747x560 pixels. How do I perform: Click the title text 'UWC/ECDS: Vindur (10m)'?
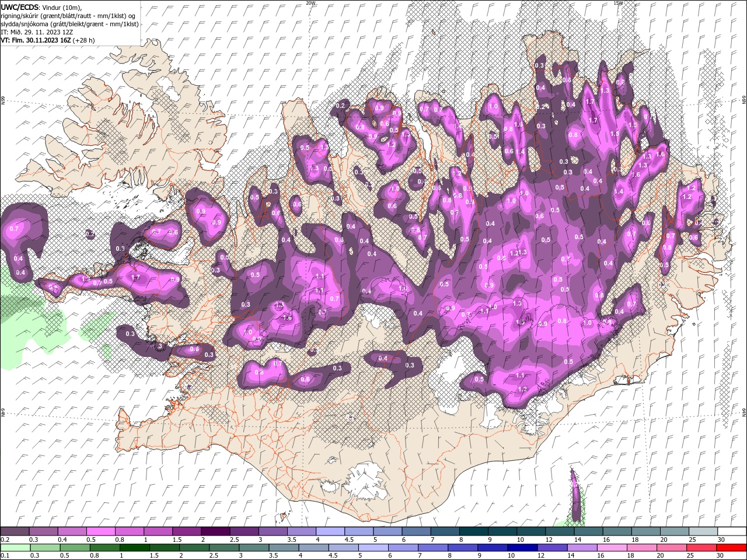[41, 7]
